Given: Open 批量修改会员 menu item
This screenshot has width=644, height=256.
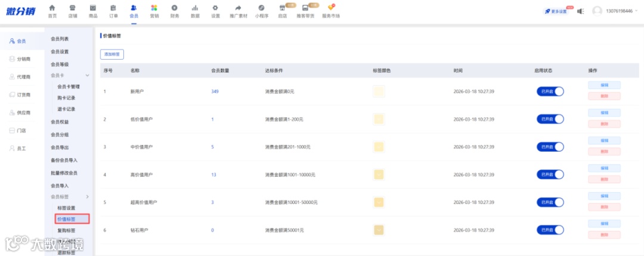Looking at the screenshot, I should click(x=64, y=173).
